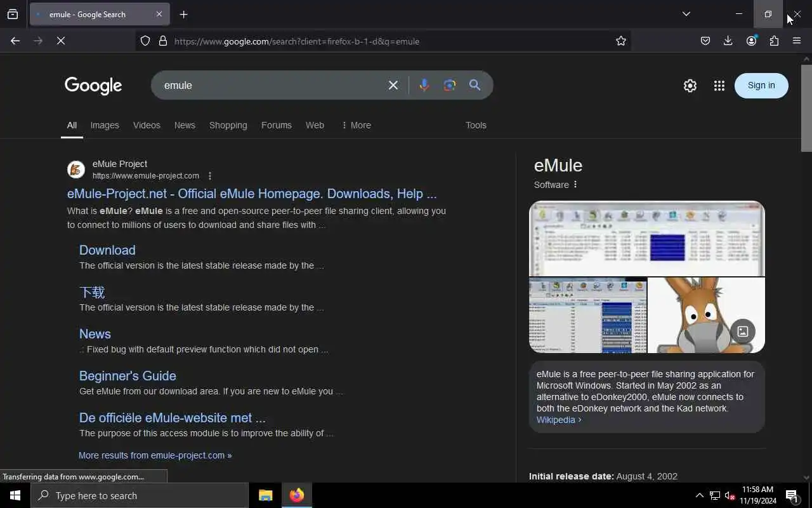The image size is (812, 508).
Task: Switch to News results tab
Action: [x=185, y=125]
